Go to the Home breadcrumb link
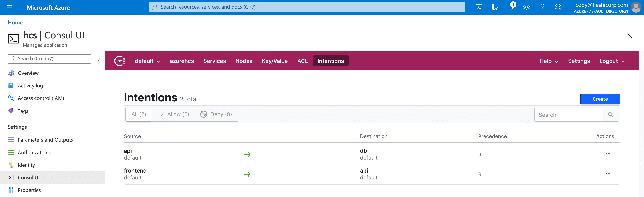The height and width of the screenshot is (197, 644). pyautogui.click(x=15, y=22)
